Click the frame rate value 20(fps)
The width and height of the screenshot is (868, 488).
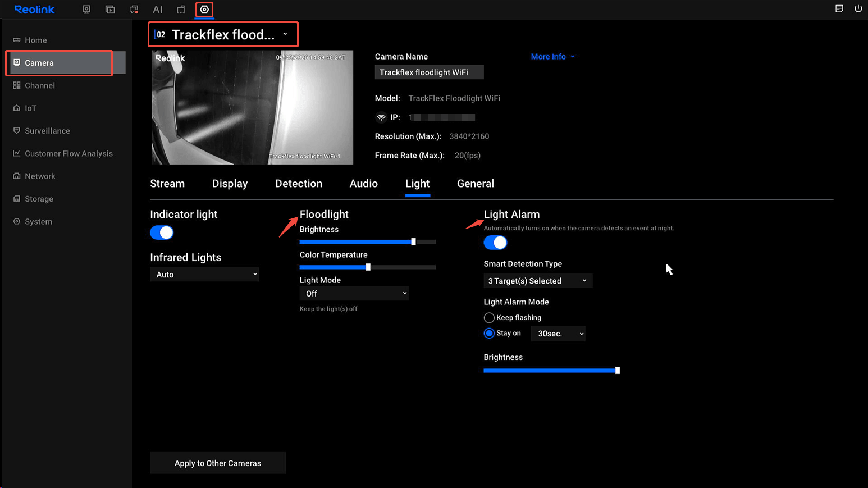click(x=468, y=156)
